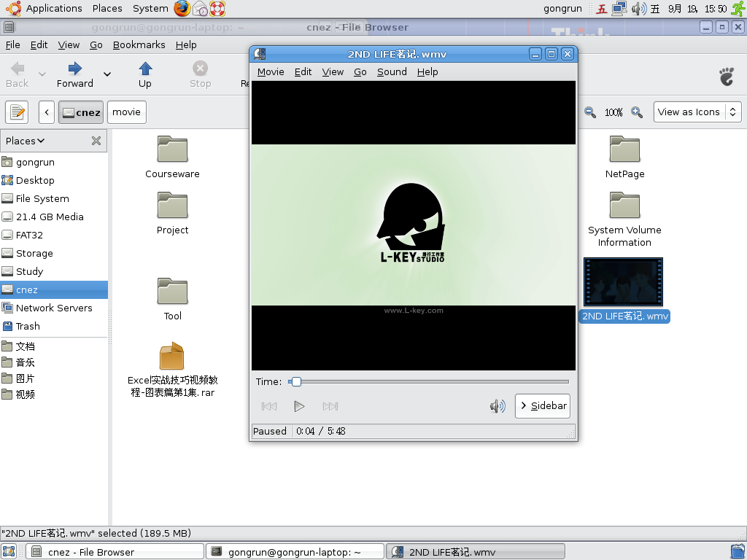The image size is (747, 560).
Task: Open the player's View menu
Action: click(x=333, y=72)
